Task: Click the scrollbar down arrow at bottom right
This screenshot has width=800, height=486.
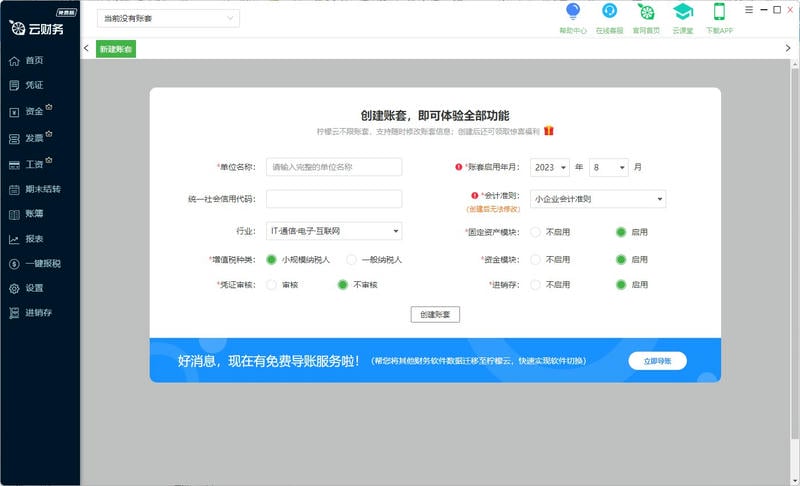Action: 794,481
